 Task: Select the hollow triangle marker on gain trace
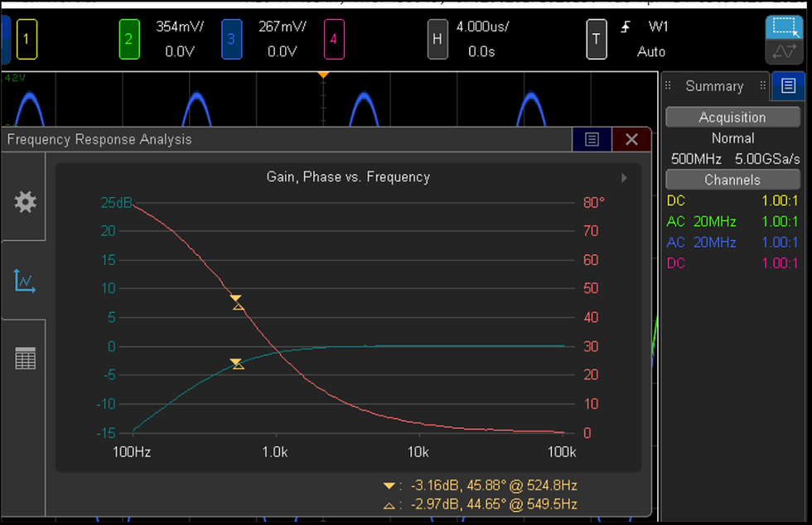coord(239,365)
